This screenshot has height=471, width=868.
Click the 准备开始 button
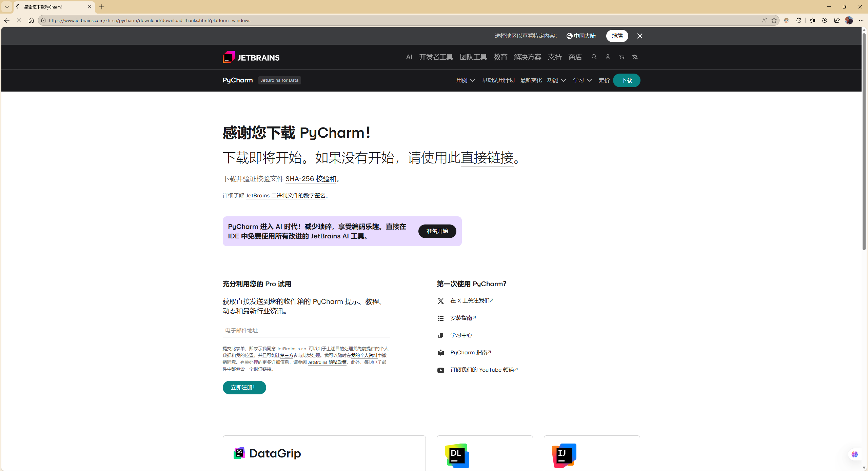pos(437,231)
